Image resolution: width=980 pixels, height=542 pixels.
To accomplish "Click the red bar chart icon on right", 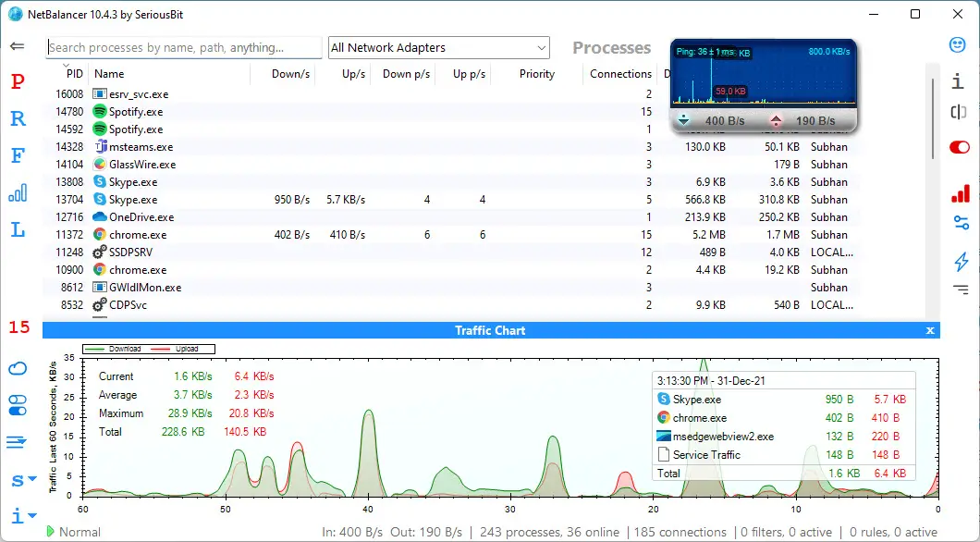I will tap(961, 192).
